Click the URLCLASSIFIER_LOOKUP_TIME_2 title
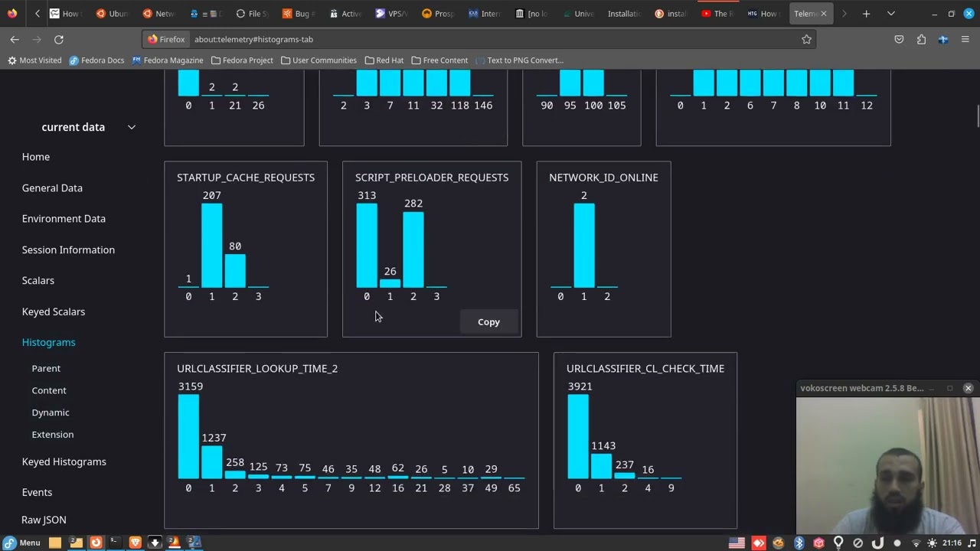Viewport: 980px width, 551px height. pos(257,368)
